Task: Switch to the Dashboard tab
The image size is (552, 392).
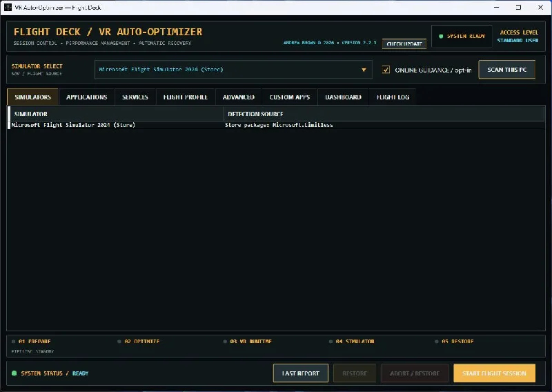Action: pos(343,97)
